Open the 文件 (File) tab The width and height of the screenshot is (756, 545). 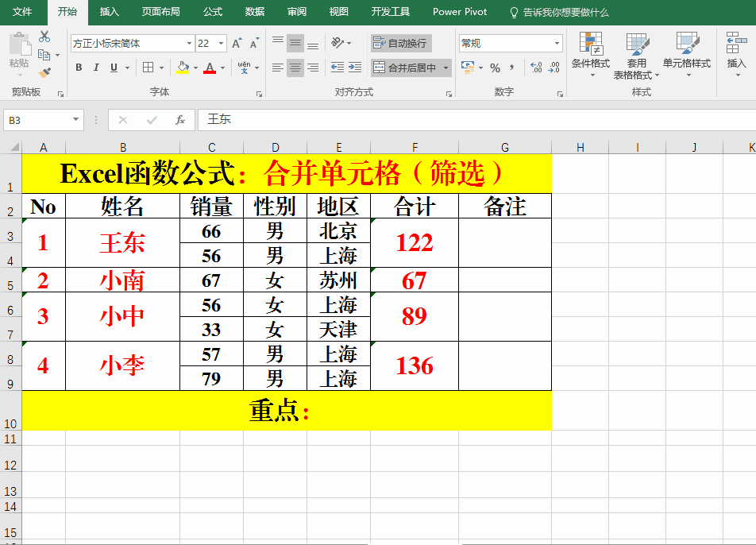[22, 12]
